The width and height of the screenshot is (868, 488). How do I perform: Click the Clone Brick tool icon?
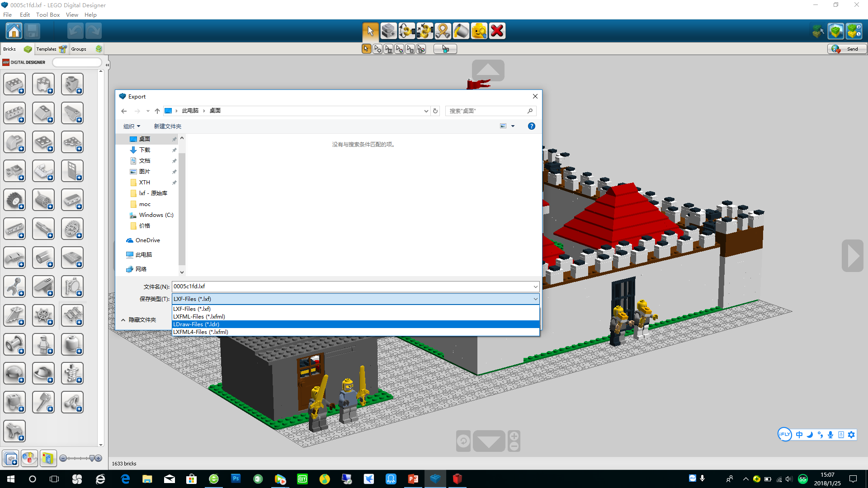tap(388, 31)
